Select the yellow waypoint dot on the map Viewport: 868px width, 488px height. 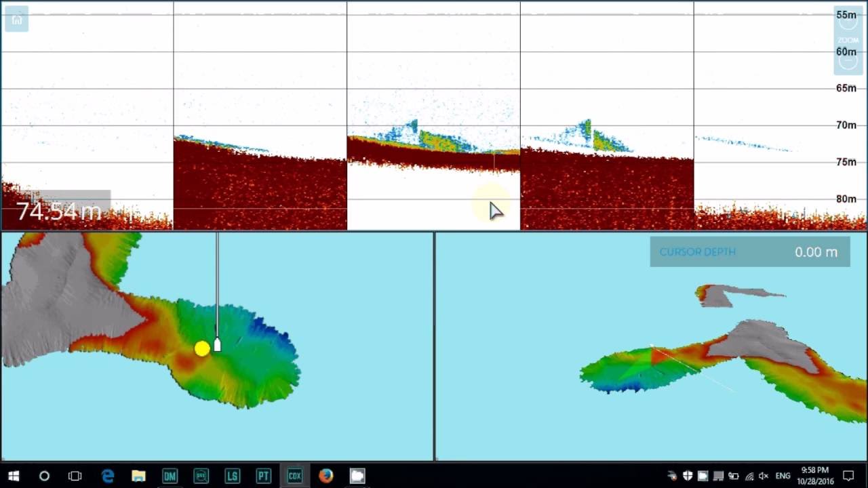pyautogui.click(x=202, y=348)
